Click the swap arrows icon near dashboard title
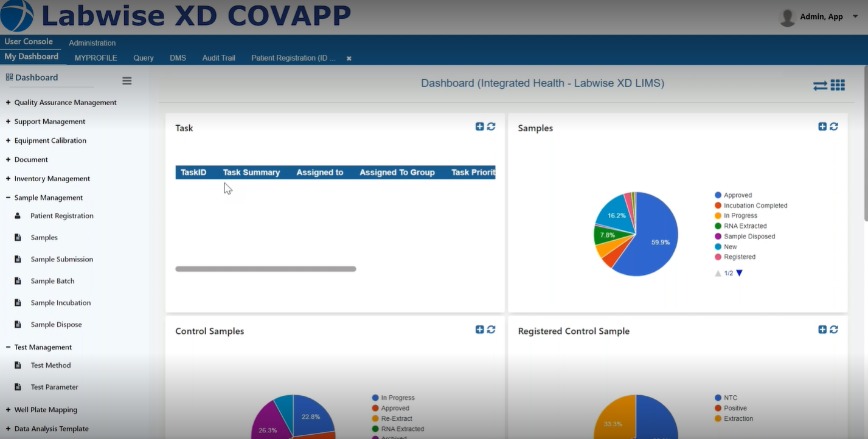Image resolution: width=868 pixels, height=439 pixels. click(819, 85)
